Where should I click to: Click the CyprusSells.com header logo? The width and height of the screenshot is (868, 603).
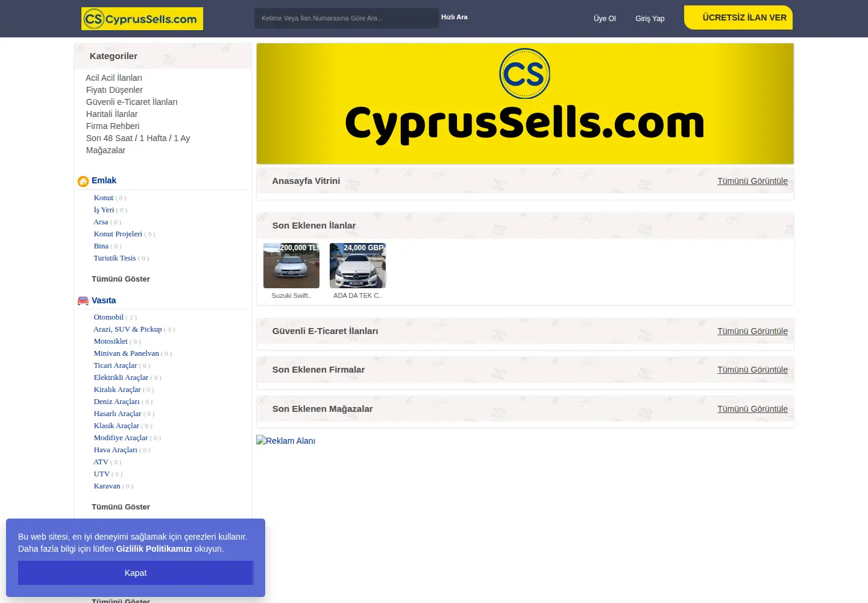[x=142, y=19]
